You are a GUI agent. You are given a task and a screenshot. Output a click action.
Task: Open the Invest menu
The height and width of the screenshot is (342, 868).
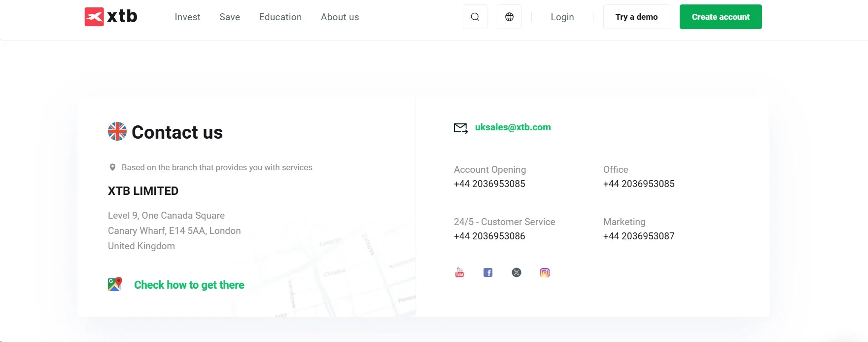[x=187, y=17]
